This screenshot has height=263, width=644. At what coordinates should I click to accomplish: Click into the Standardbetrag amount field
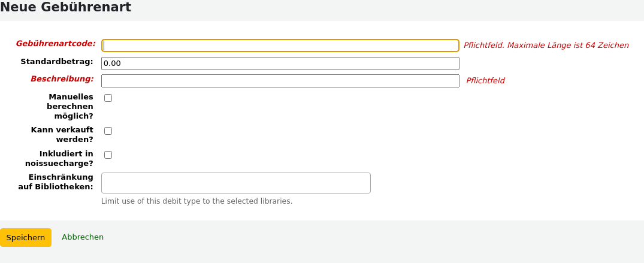point(280,64)
